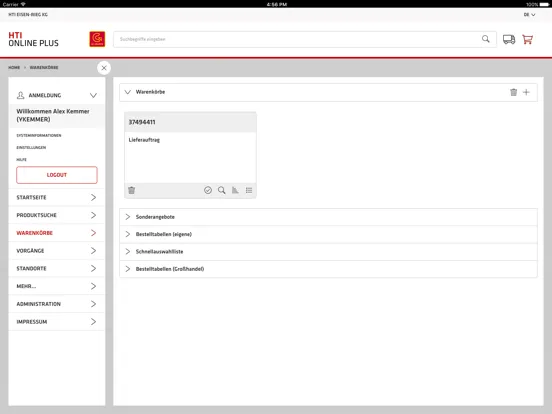Click the search magnifier in search bar

pyautogui.click(x=485, y=39)
